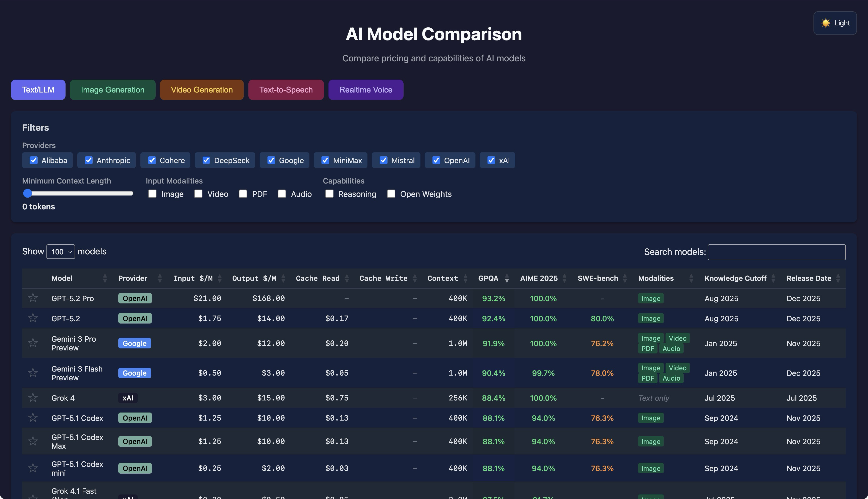The width and height of the screenshot is (868, 499).
Task: Sort by GPQA column arrow icon
Action: tap(507, 279)
